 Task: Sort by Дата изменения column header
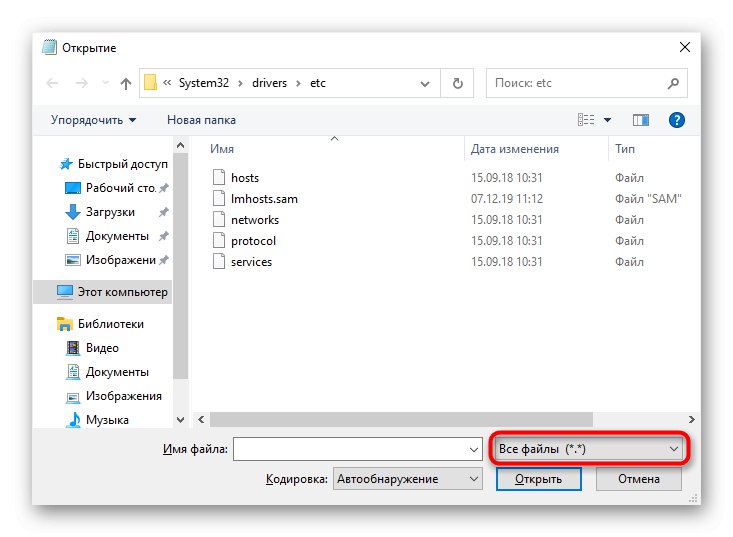click(515, 149)
